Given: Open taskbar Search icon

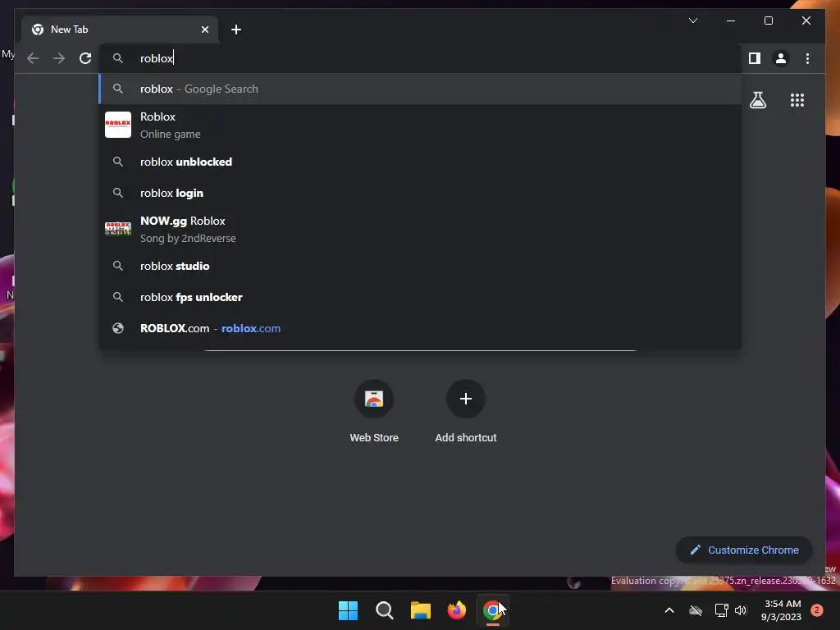Looking at the screenshot, I should [384, 610].
